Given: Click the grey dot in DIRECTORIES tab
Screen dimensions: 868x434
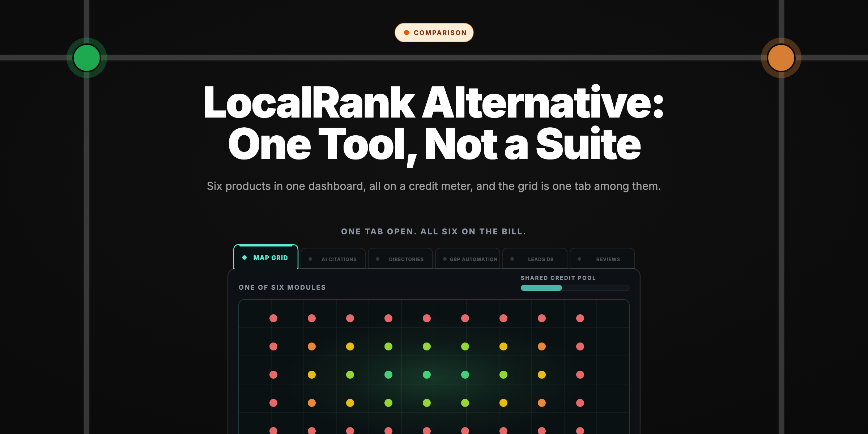Looking at the screenshot, I should pyautogui.click(x=378, y=259).
